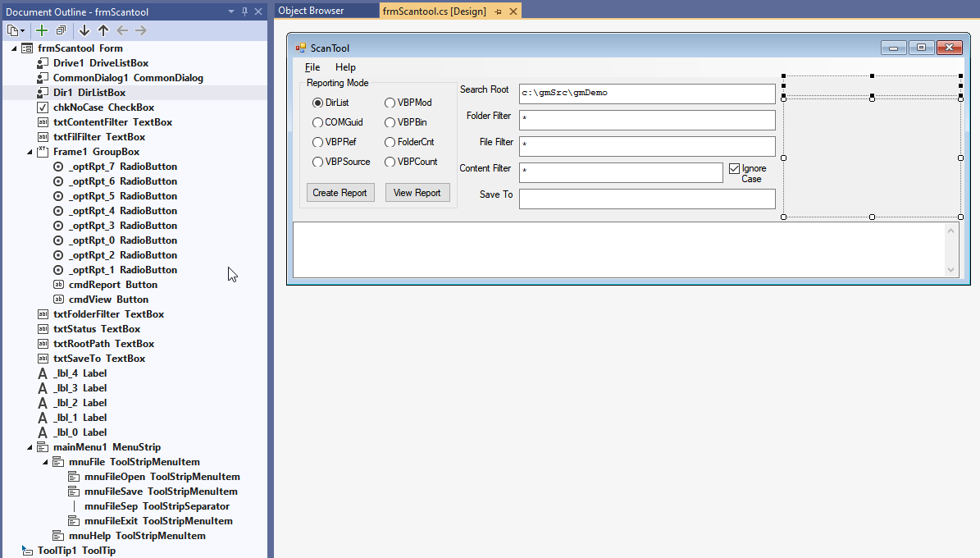Click the status box scrollbar down arrow
Viewport: 980px width, 558px height.
951,270
